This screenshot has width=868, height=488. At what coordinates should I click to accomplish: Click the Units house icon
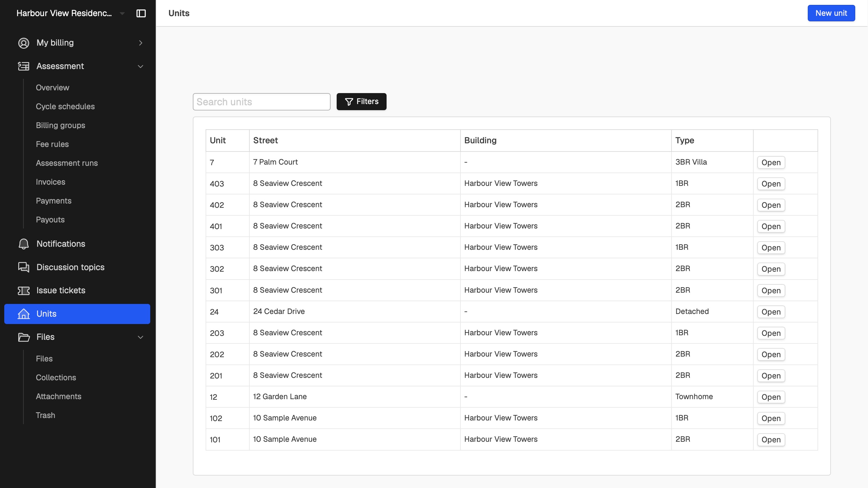coord(24,314)
